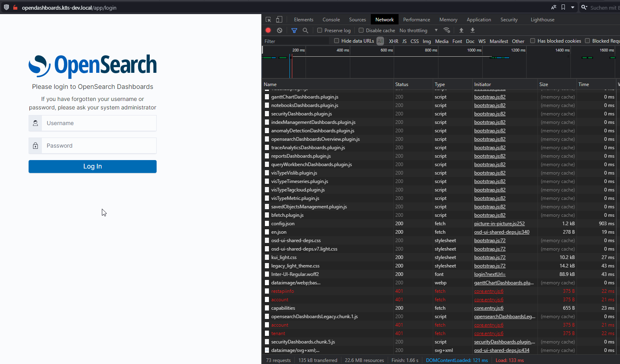Enable Hide data URLs filtering

(x=337, y=41)
